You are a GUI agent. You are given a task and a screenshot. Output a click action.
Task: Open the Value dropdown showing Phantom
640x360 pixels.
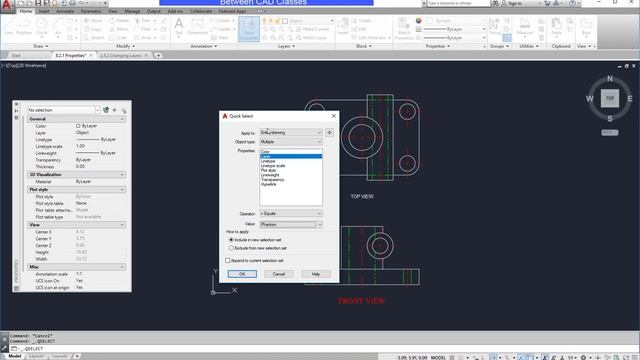click(x=291, y=224)
